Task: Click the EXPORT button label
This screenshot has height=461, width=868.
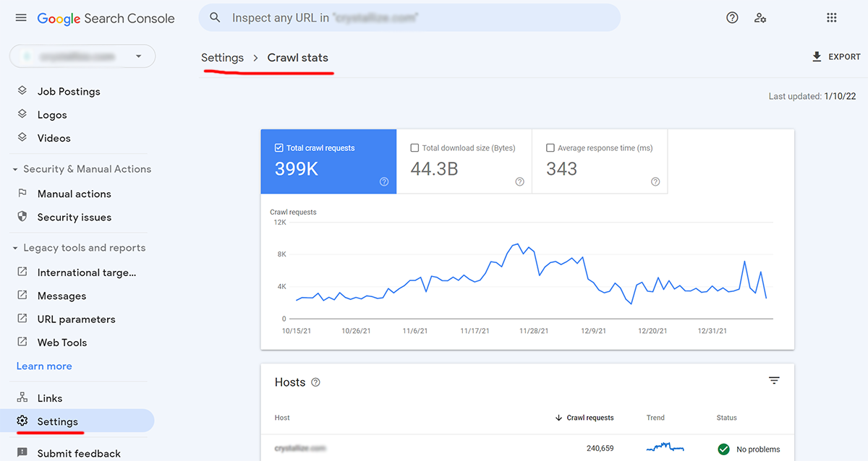Action: (x=844, y=56)
